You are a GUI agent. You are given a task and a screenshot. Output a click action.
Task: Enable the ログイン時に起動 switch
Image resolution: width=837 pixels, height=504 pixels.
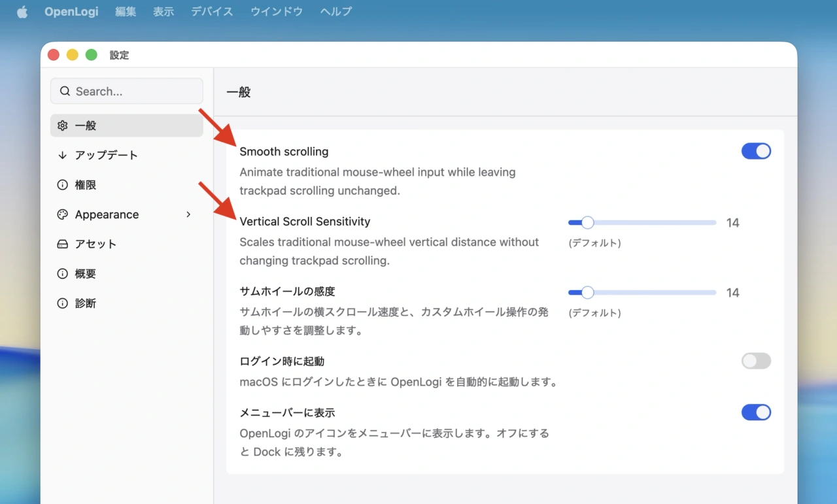pos(756,361)
